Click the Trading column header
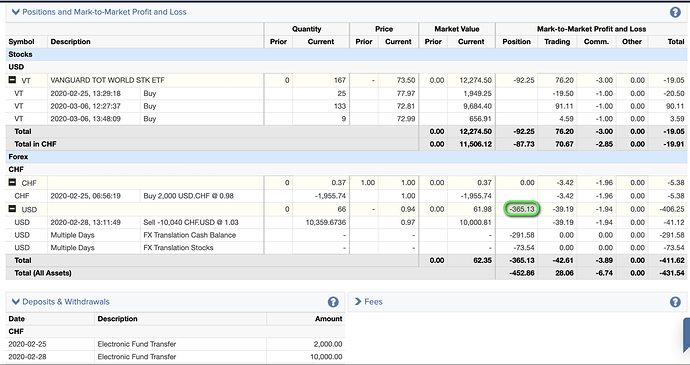This screenshot has height=365, width=690. point(557,41)
